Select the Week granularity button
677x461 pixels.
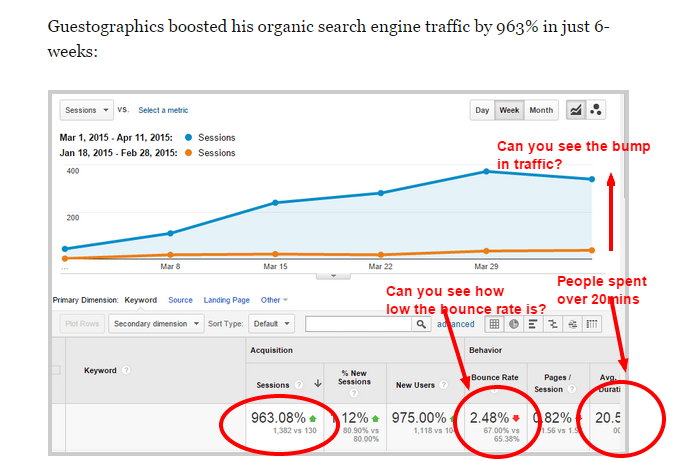(509, 110)
